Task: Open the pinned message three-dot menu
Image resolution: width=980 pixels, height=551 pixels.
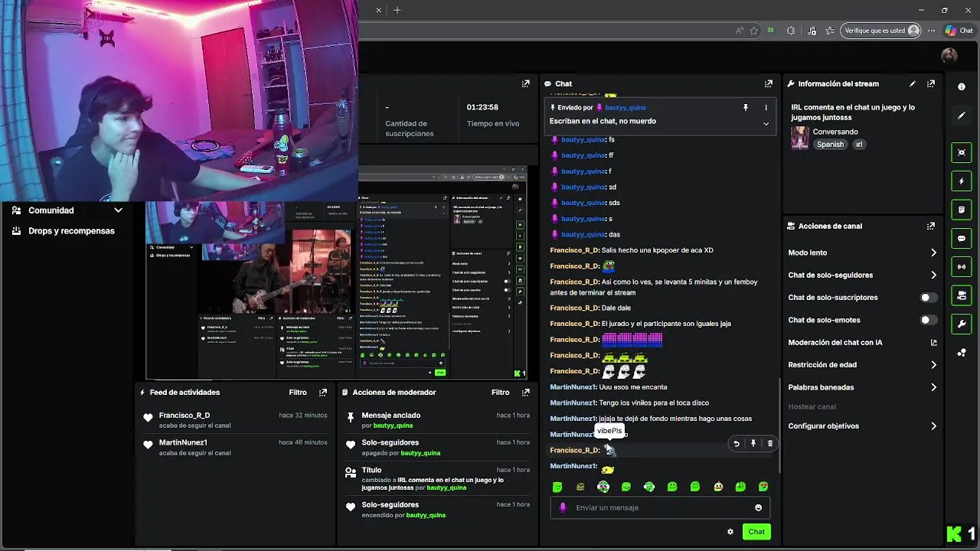Action: click(766, 108)
